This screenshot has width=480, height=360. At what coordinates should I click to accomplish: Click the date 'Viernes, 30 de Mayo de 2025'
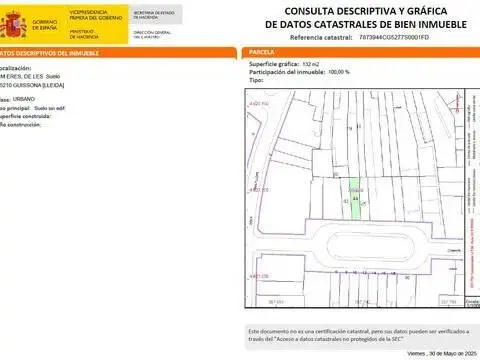click(x=442, y=353)
